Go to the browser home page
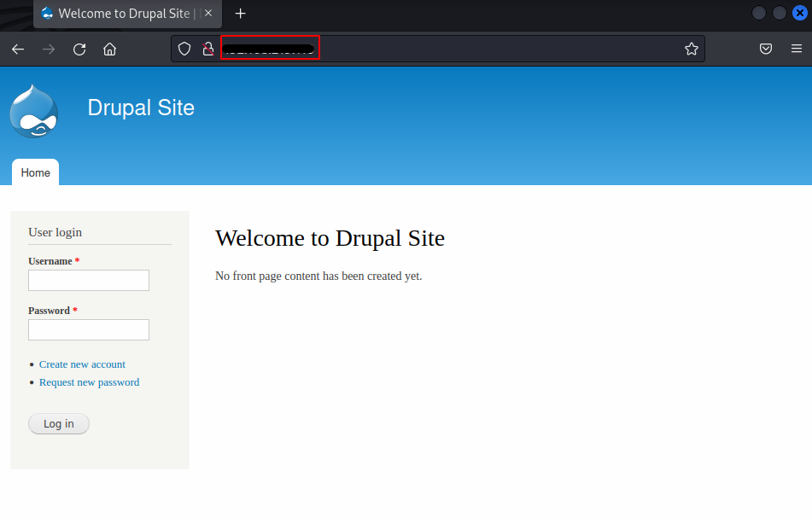This screenshot has height=518, width=812. click(109, 49)
